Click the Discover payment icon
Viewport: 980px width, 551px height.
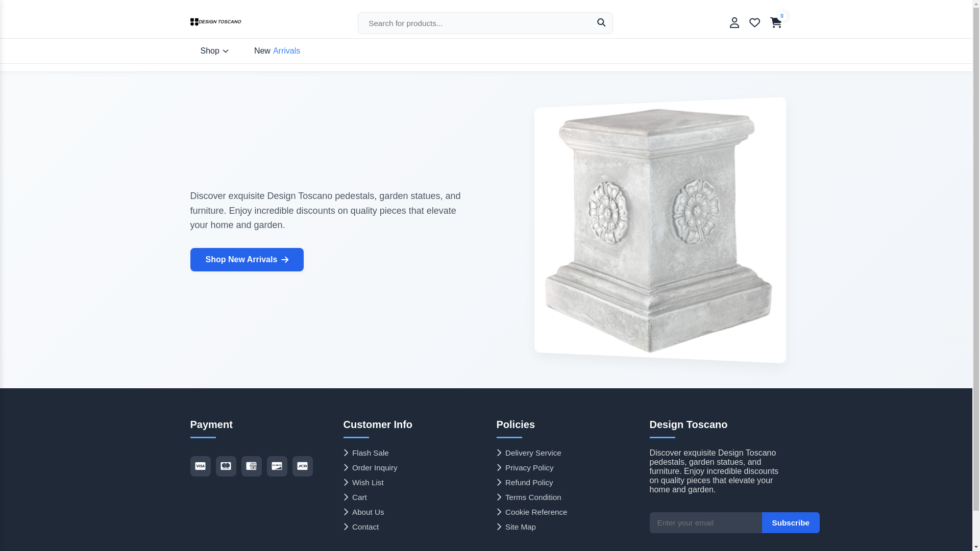coord(277,466)
